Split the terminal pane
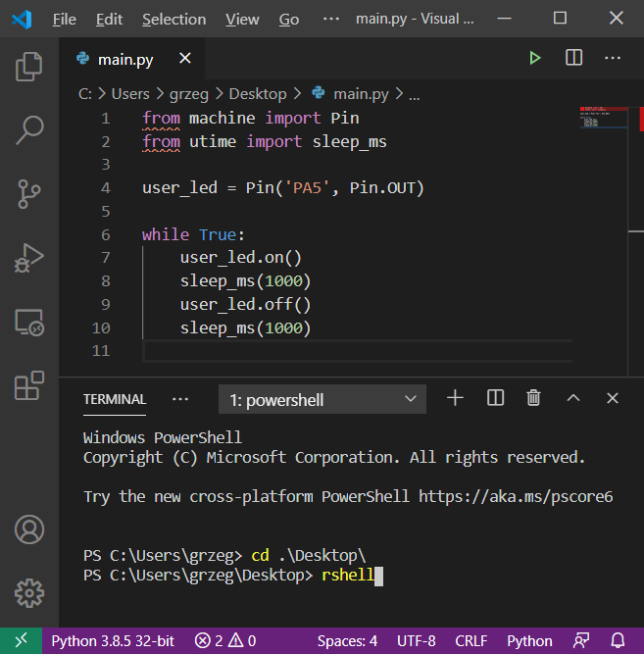 (495, 398)
